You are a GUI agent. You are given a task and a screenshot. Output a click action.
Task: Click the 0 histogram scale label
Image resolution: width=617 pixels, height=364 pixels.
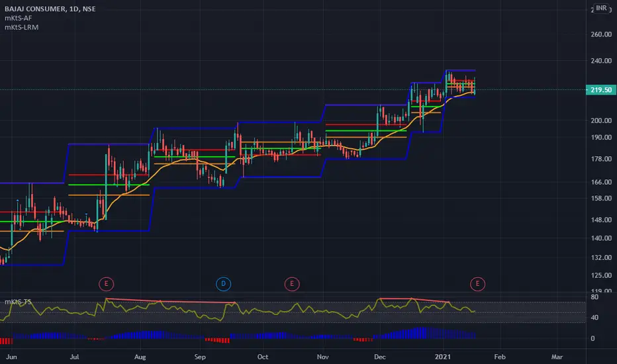point(593,338)
